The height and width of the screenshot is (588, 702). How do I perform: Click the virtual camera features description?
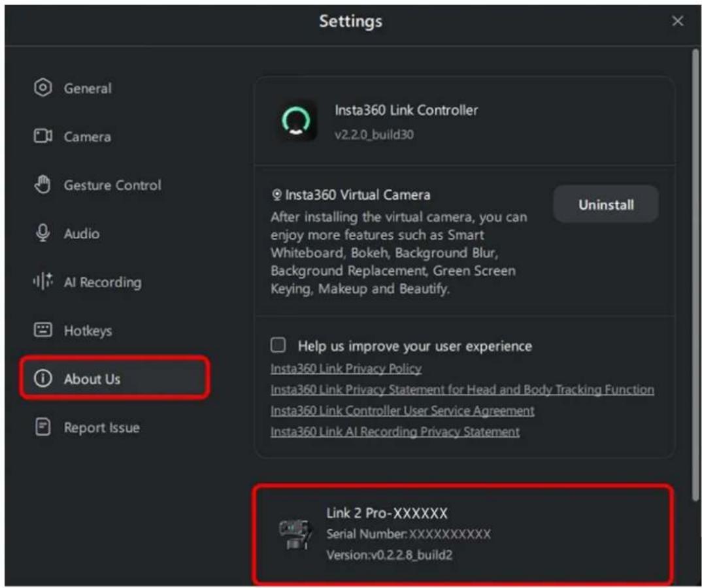[399, 252]
